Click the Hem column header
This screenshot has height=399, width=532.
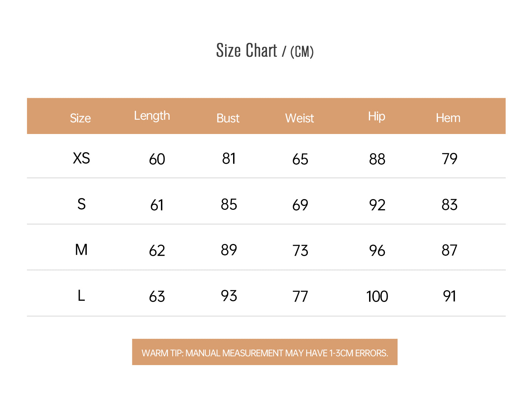(448, 118)
